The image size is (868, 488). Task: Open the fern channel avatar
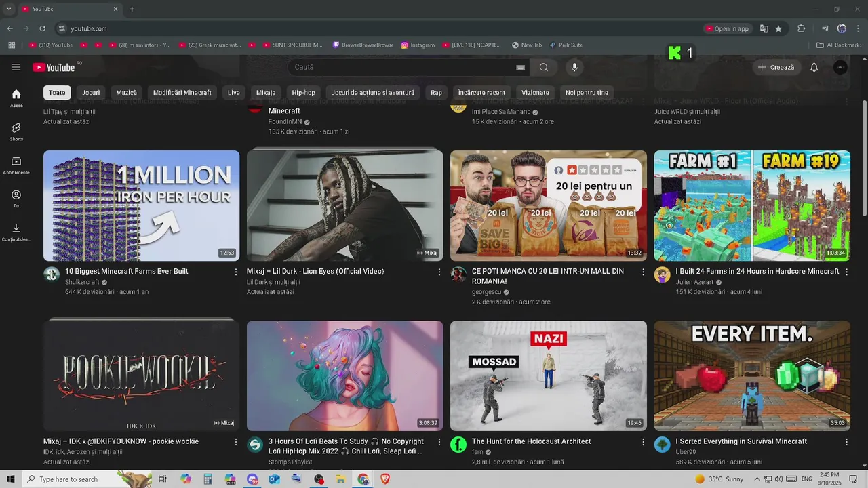[458, 444]
